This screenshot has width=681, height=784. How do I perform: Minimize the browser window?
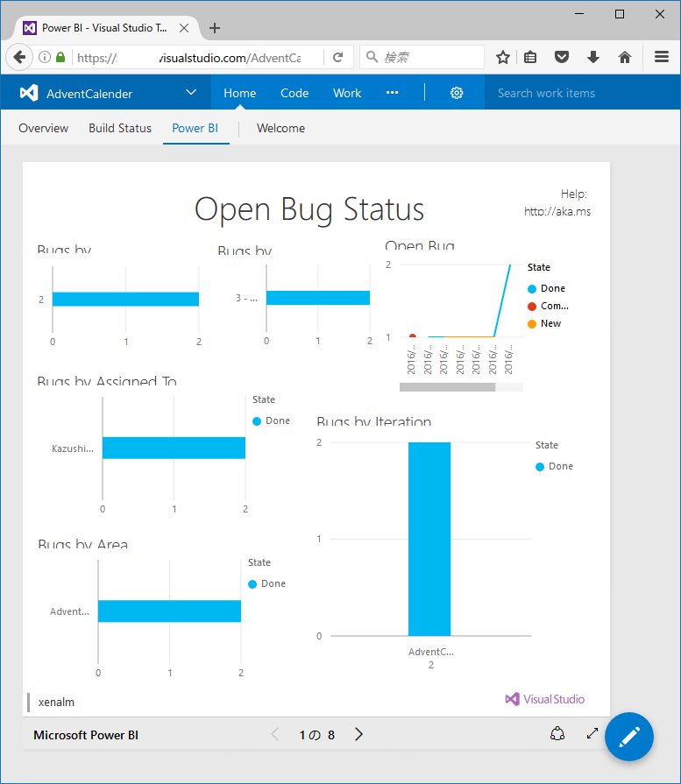click(579, 14)
